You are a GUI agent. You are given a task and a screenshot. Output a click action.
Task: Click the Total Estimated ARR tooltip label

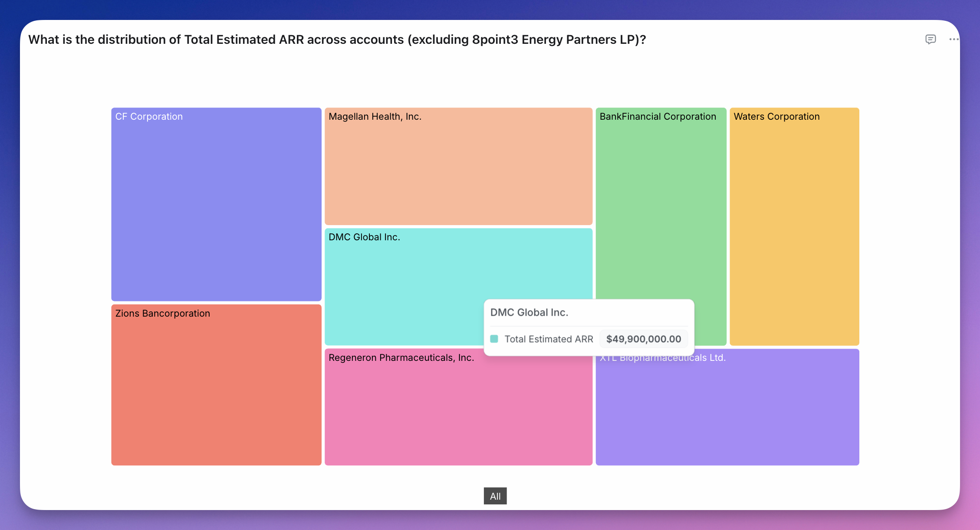click(x=549, y=339)
